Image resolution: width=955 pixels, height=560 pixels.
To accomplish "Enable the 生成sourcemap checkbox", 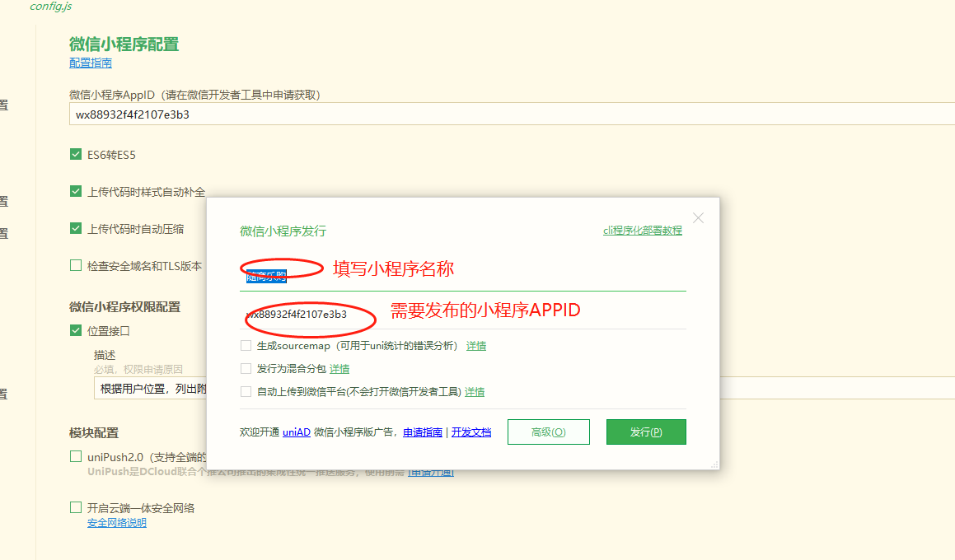I will point(246,346).
